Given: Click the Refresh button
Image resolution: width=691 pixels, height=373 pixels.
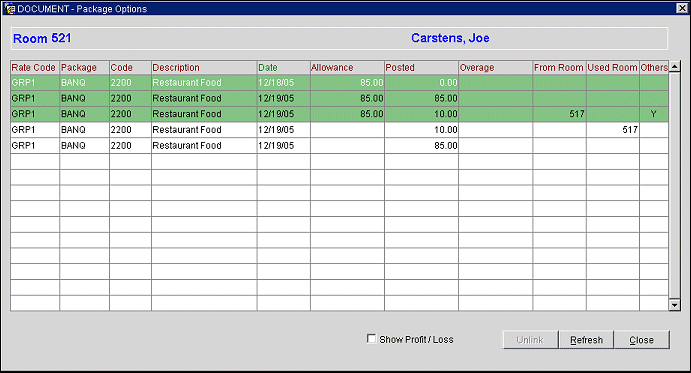Looking at the screenshot, I should tap(586, 340).
